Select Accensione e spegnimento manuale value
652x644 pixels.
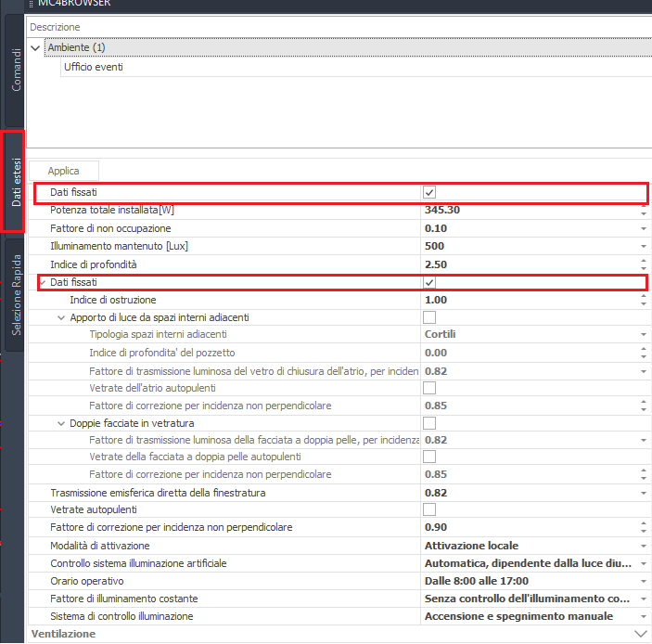pos(518,616)
